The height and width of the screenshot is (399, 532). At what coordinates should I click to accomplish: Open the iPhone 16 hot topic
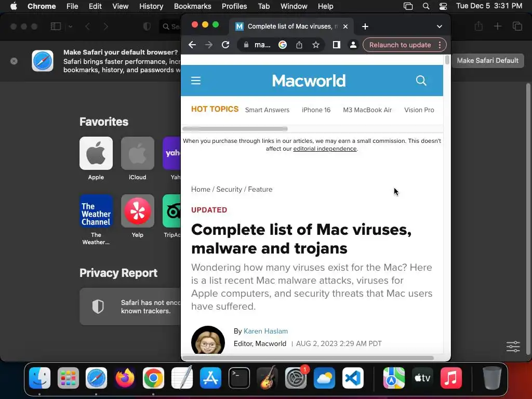316,110
